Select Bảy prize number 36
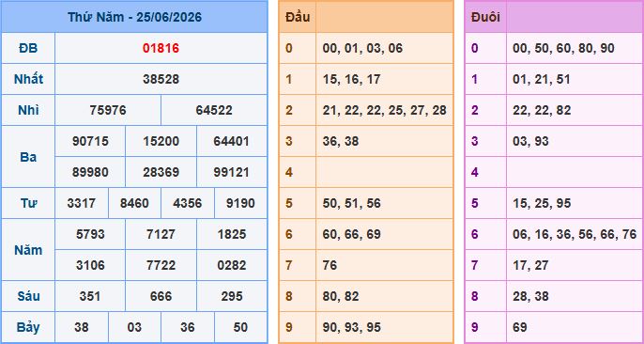This screenshot has height=344, width=644. pos(188,328)
